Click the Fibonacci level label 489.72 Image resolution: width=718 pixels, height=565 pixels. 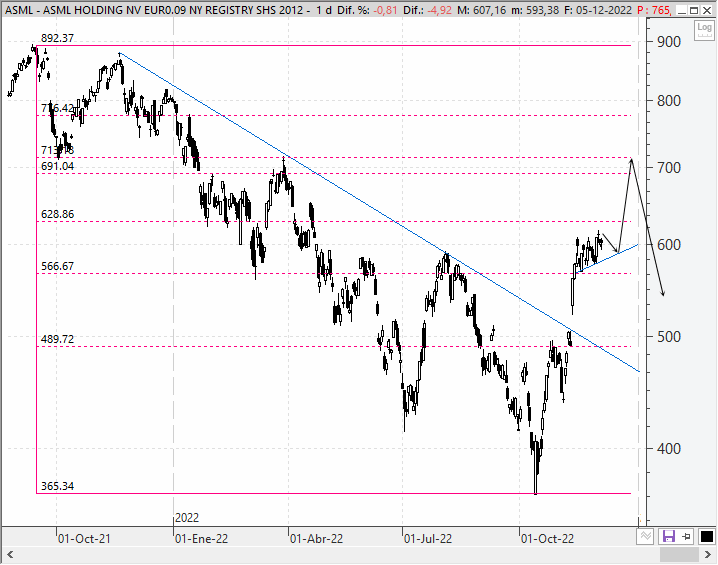pos(57,339)
